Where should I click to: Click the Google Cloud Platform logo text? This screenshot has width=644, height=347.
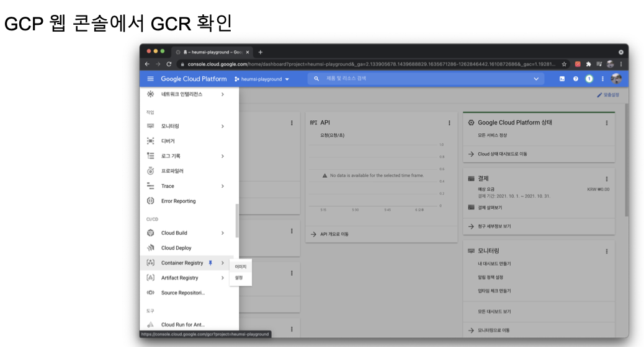coord(194,79)
